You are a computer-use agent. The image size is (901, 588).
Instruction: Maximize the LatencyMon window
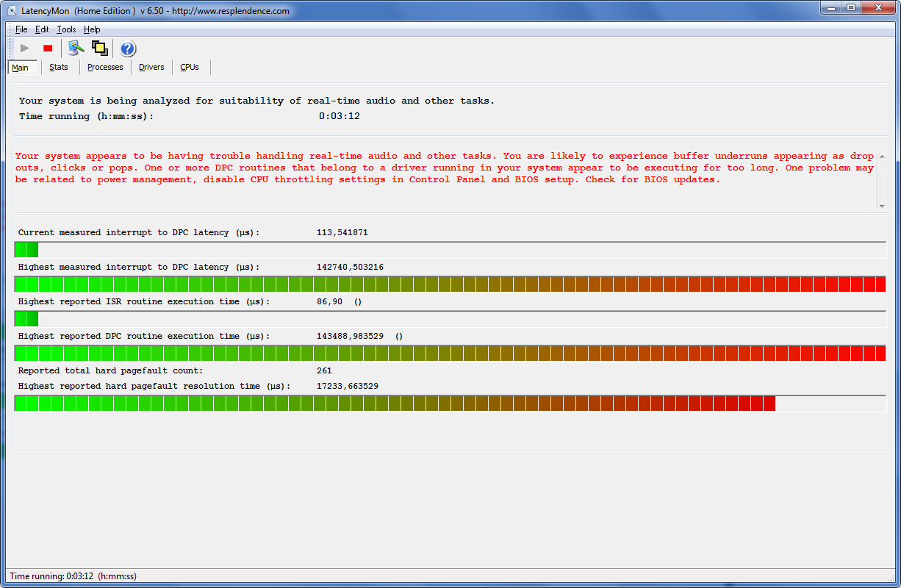(850, 7)
